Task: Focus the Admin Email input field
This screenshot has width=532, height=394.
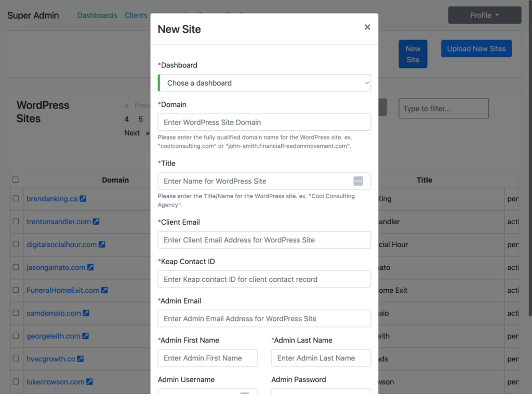Action: tap(264, 318)
